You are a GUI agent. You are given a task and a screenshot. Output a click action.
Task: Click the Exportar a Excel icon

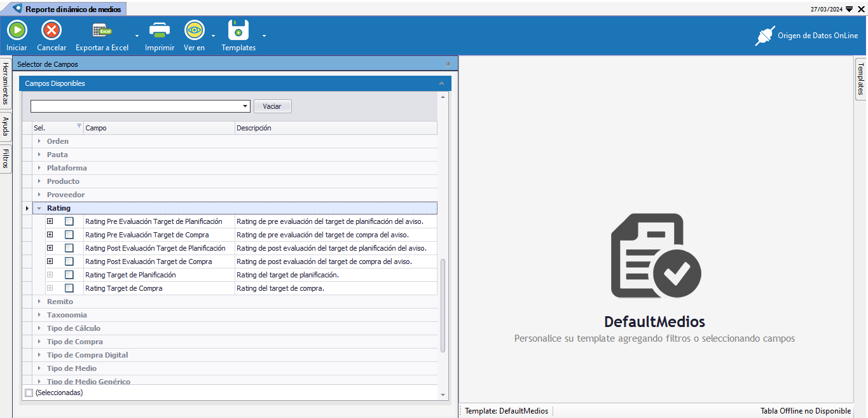[x=102, y=30]
